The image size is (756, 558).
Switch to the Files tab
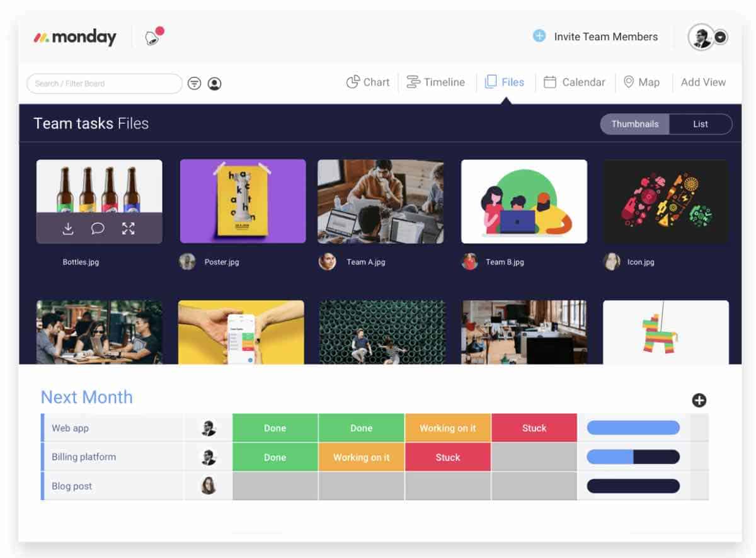504,82
